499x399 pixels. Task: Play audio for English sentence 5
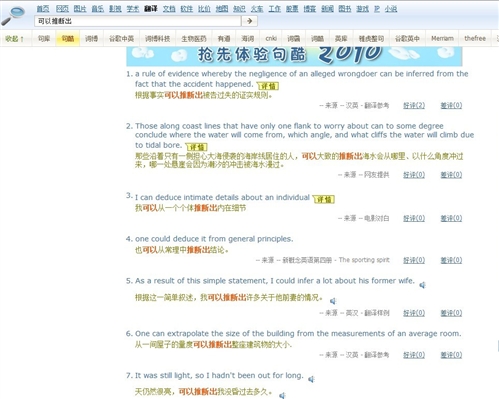(422, 285)
